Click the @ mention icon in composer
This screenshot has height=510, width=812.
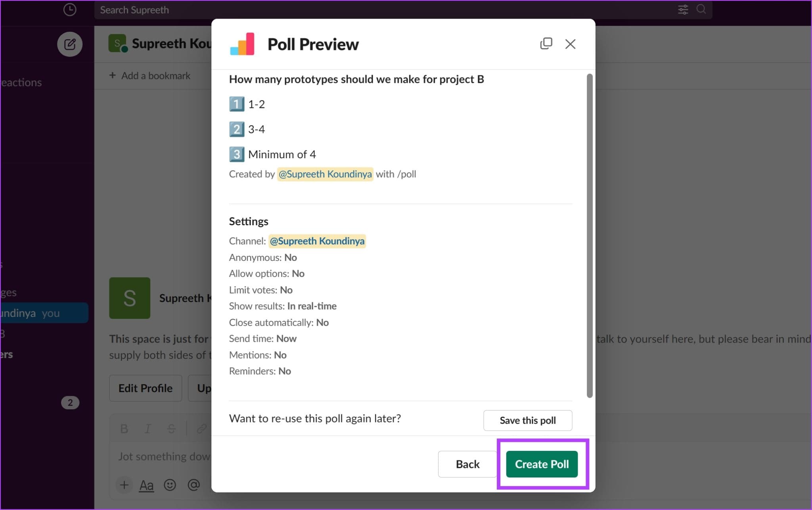click(193, 485)
